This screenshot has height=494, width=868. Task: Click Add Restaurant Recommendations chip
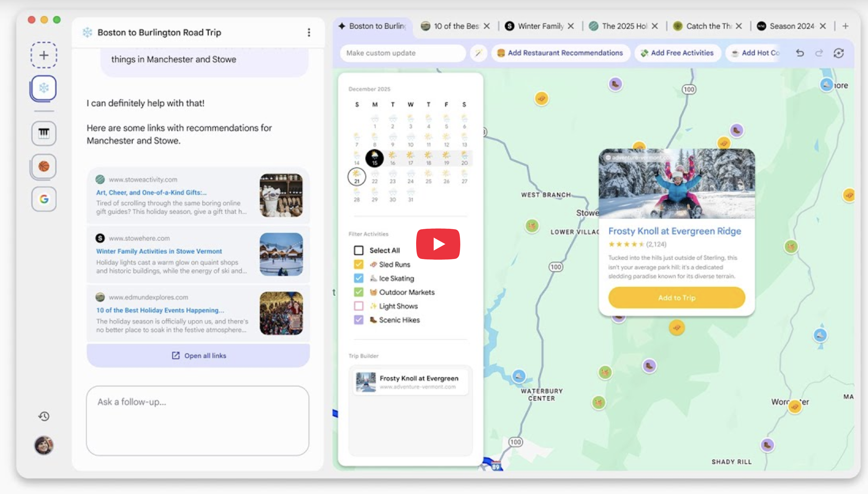coord(560,53)
